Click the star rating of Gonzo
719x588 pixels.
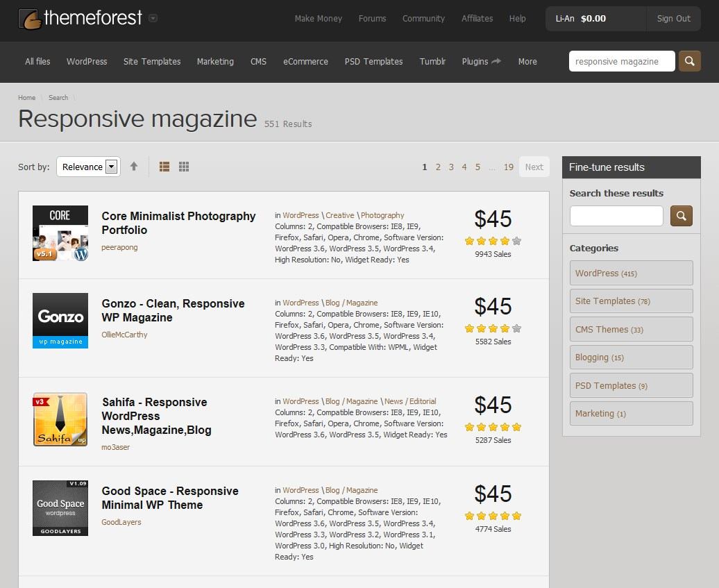point(493,328)
